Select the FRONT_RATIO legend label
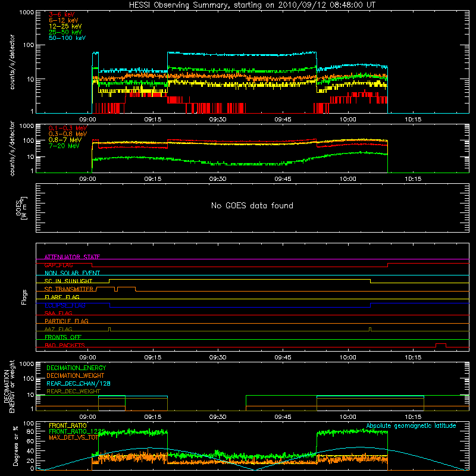 click(x=68, y=425)
